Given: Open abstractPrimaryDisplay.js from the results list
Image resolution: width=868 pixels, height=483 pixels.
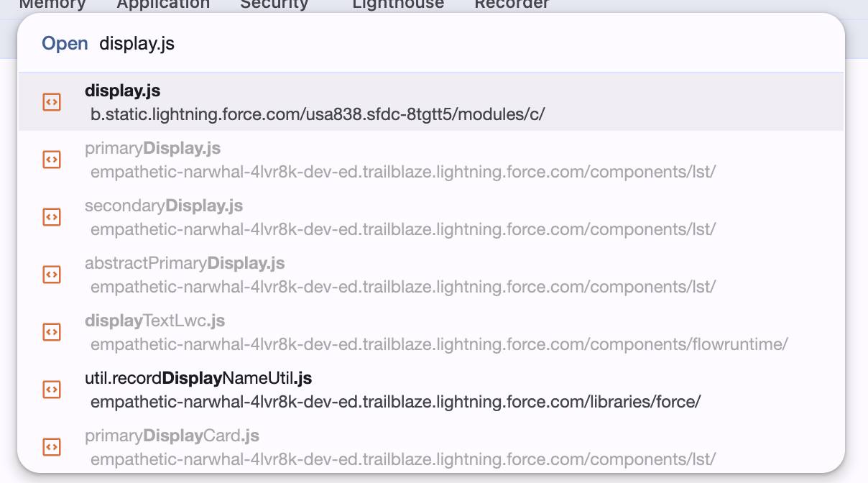Looking at the screenshot, I should [x=431, y=275].
